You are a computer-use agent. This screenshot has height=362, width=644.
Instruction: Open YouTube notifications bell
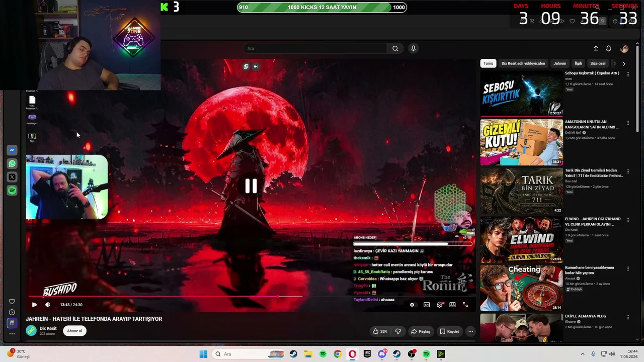pos(608,49)
